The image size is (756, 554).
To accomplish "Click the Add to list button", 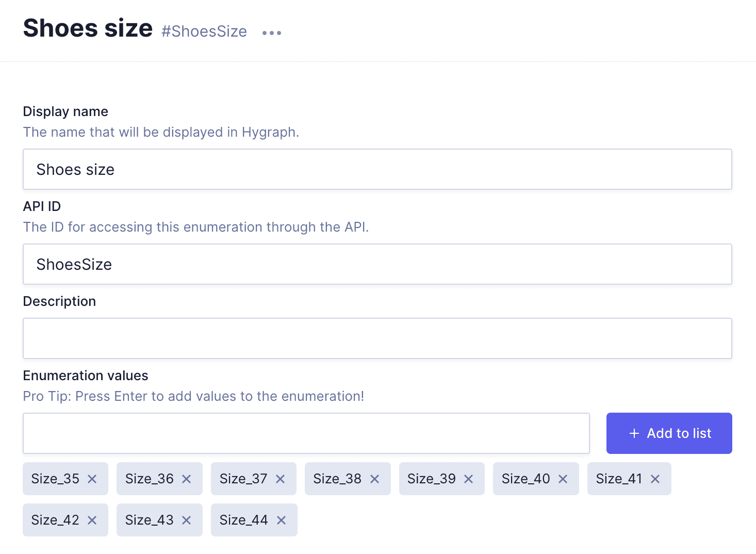I will (x=669, y=433).
